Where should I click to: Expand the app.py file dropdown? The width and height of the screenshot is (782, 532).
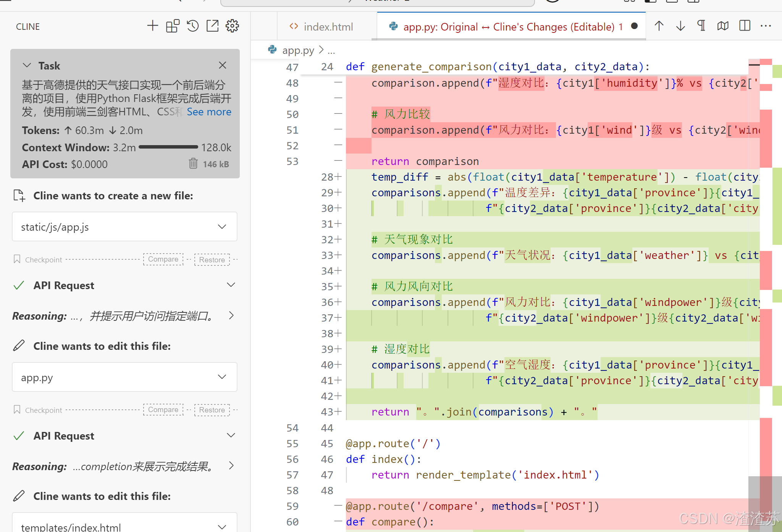point(222,377)
